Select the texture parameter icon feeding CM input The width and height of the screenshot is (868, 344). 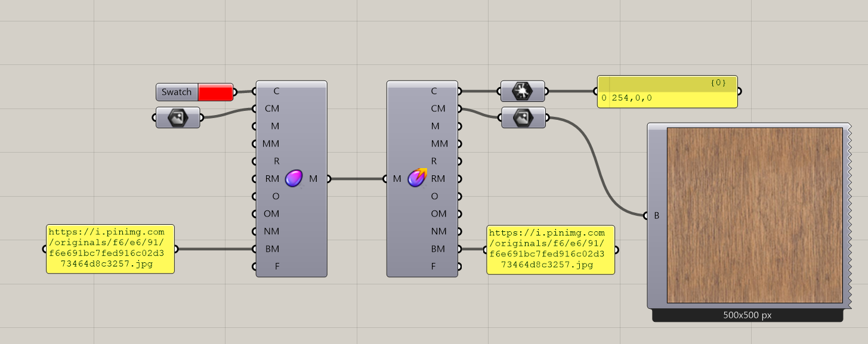[178, 118]
